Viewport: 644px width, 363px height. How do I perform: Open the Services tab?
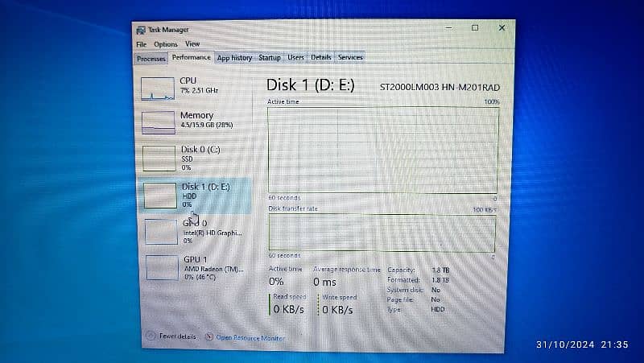coord(350,58)
